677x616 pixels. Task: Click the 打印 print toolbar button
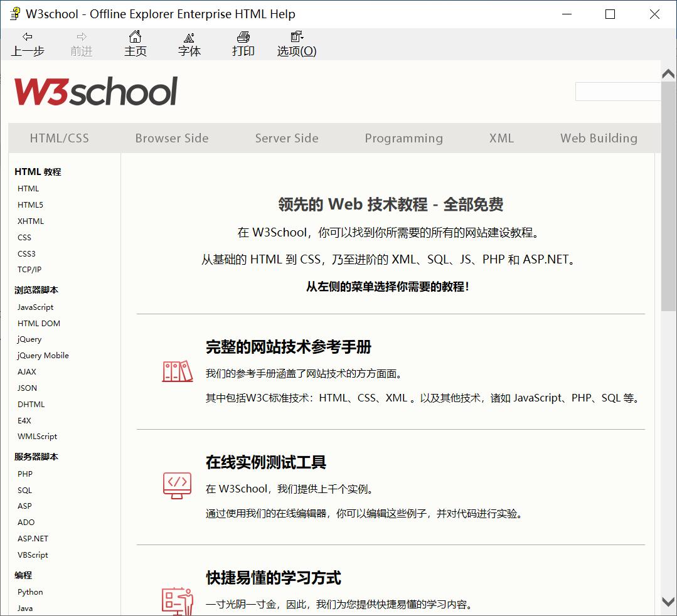[243, 44]
